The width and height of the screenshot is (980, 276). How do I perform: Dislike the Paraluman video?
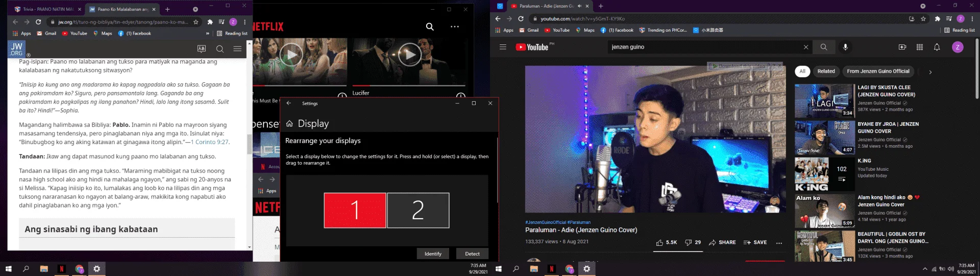(x=693, y=242)
